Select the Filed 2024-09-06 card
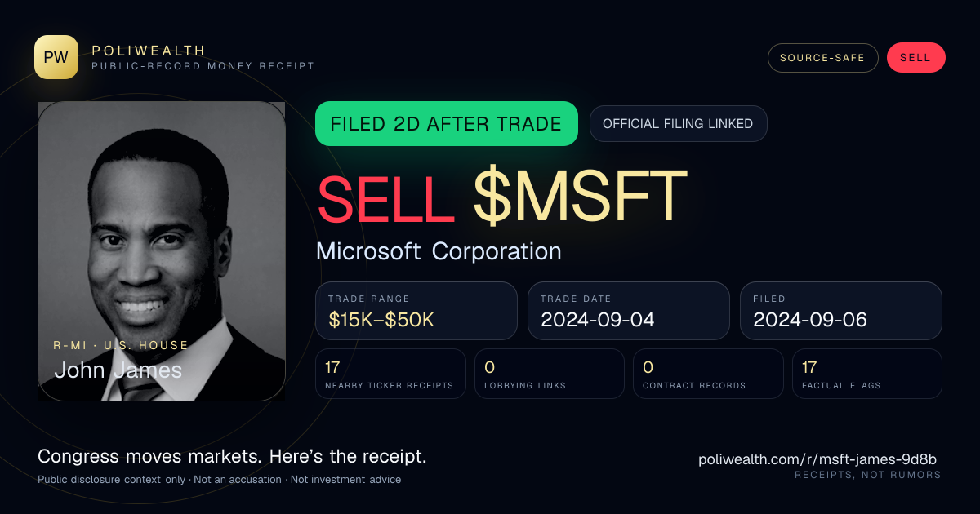This screenshot has width=980, height=514. 840,311
